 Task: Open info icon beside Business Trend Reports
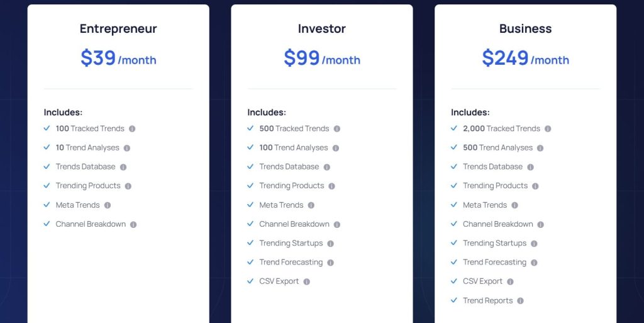click(521, 301)
